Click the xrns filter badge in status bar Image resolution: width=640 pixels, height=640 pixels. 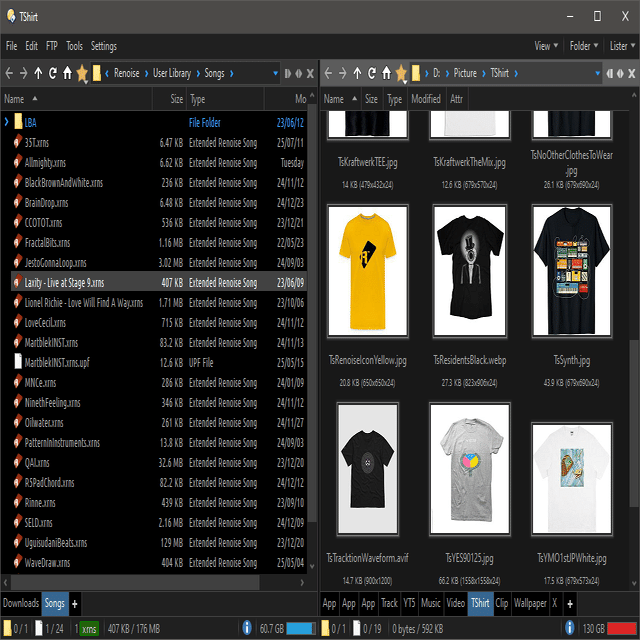(89, 629)
